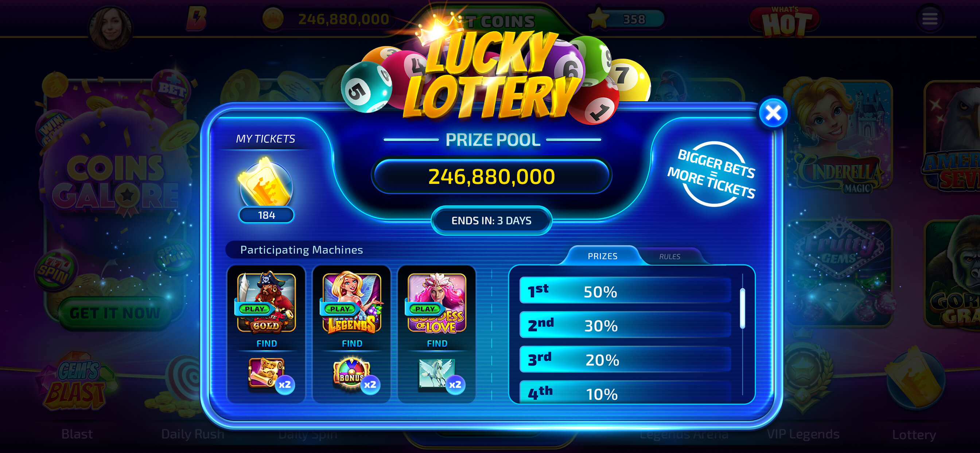The height and width of the screenshot is (453, 980).
Task: Open the hamburger menu icon
Action: point(930,18)
